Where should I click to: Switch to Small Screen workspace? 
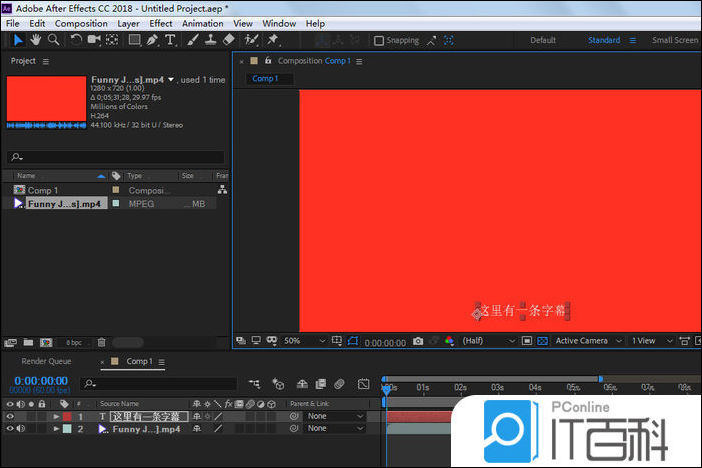click(674, 40)
